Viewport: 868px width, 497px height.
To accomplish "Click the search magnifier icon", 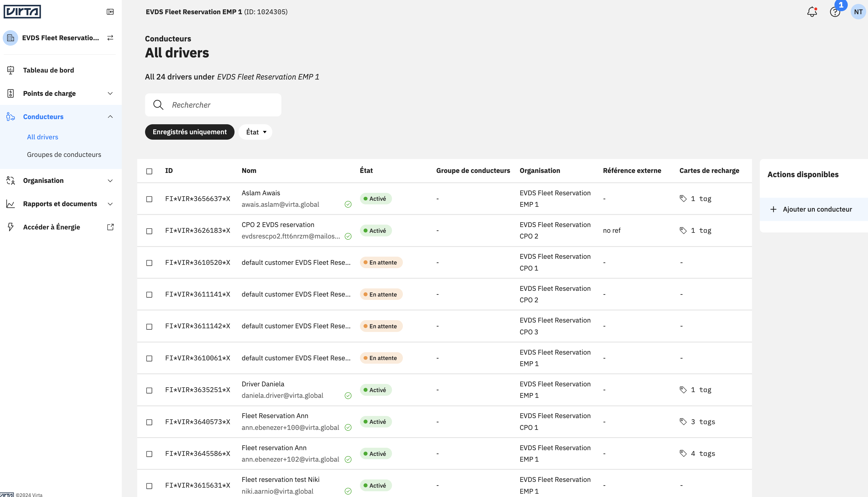I will (x=158, y=105).
